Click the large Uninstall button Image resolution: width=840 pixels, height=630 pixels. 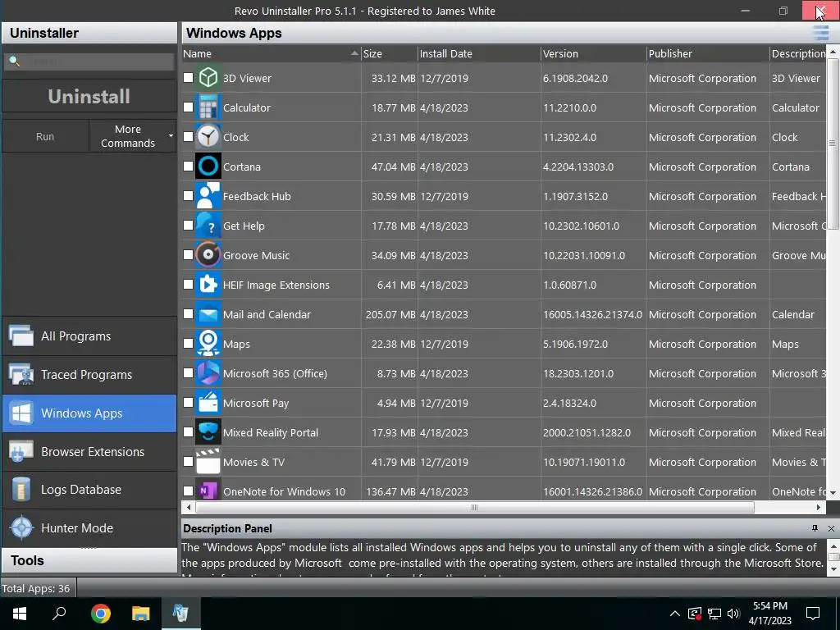point(89,97)
